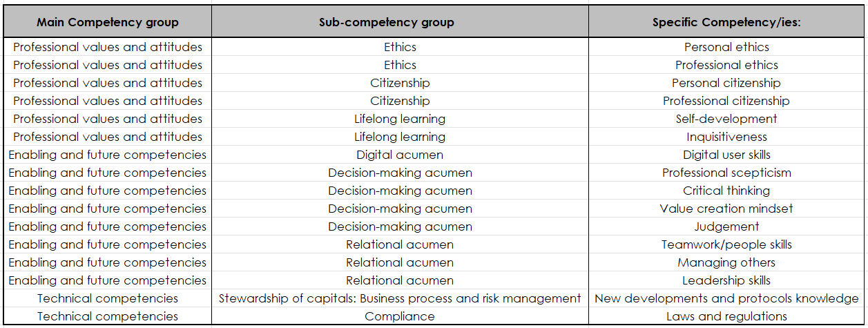Click the Professional citizenship cell
868x328 pixels.
click(726, 101)
